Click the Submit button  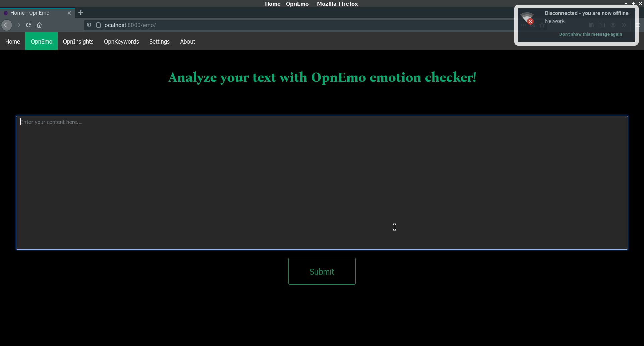point(322,272)
